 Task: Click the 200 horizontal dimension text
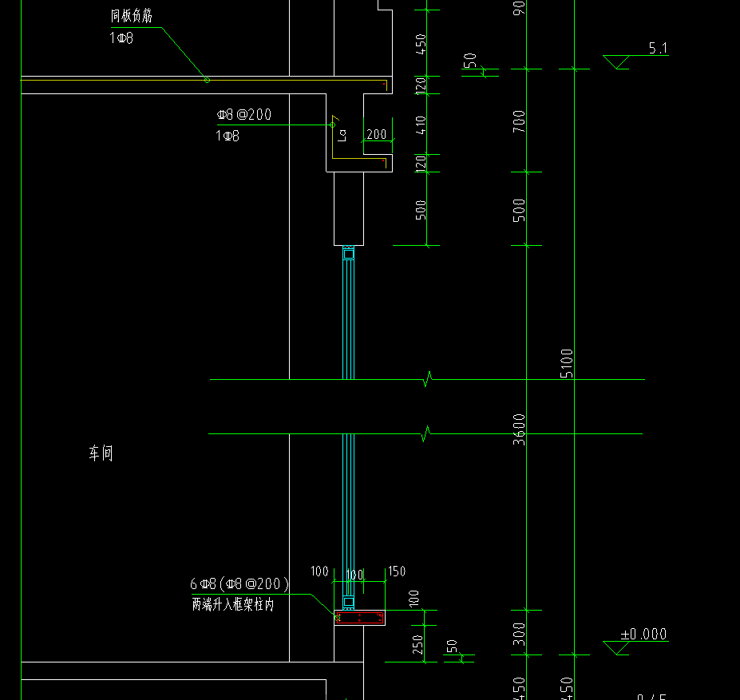click(377, 135)
